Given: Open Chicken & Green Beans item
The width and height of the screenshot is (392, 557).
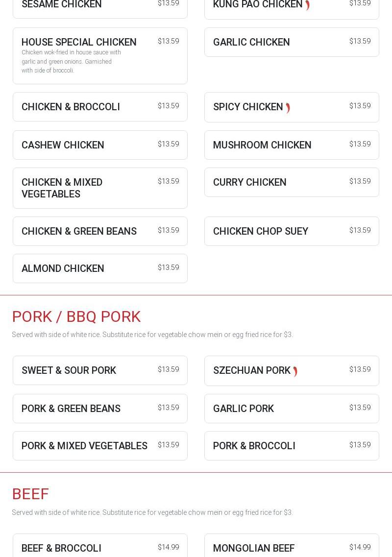Looking at the screenshot, I should (100, 231).
